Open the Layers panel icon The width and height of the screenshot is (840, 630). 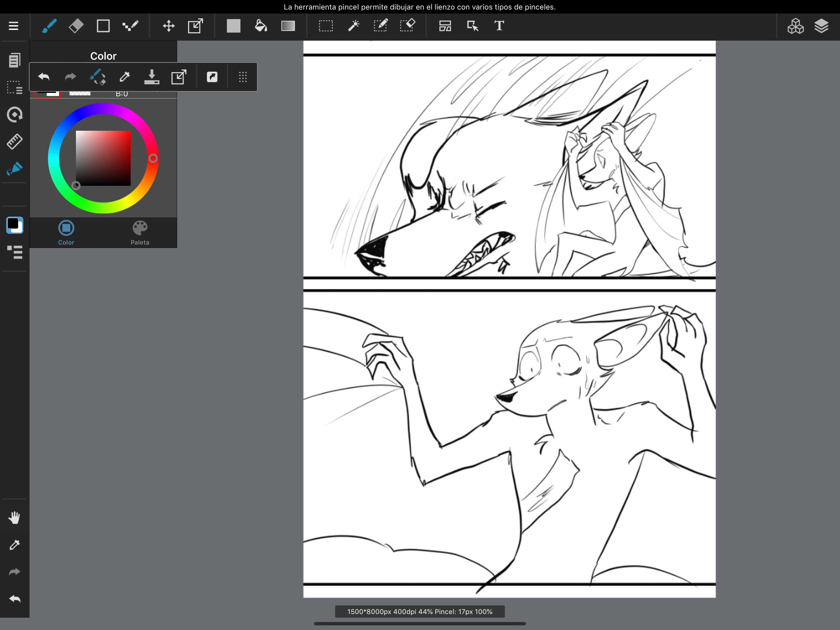pyautogui.click(x=821, y=26)
